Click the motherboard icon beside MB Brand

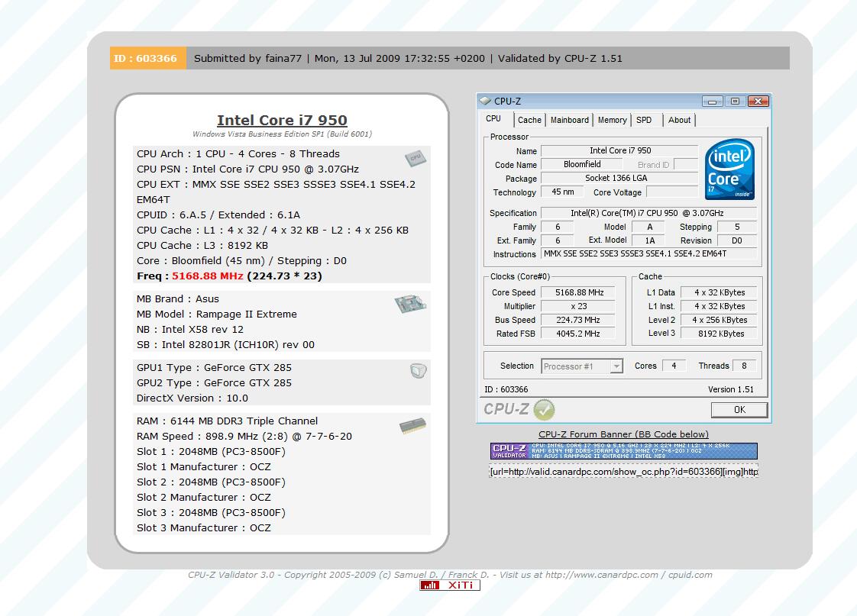[x=410, y=304]
